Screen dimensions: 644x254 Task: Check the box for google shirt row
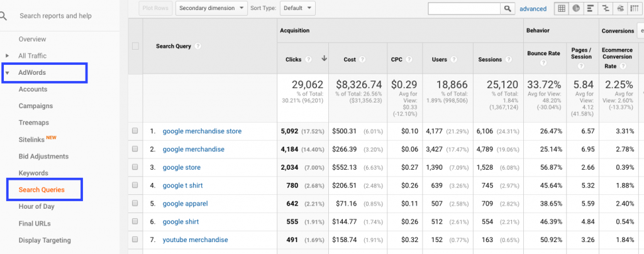[x=135, y=221]
